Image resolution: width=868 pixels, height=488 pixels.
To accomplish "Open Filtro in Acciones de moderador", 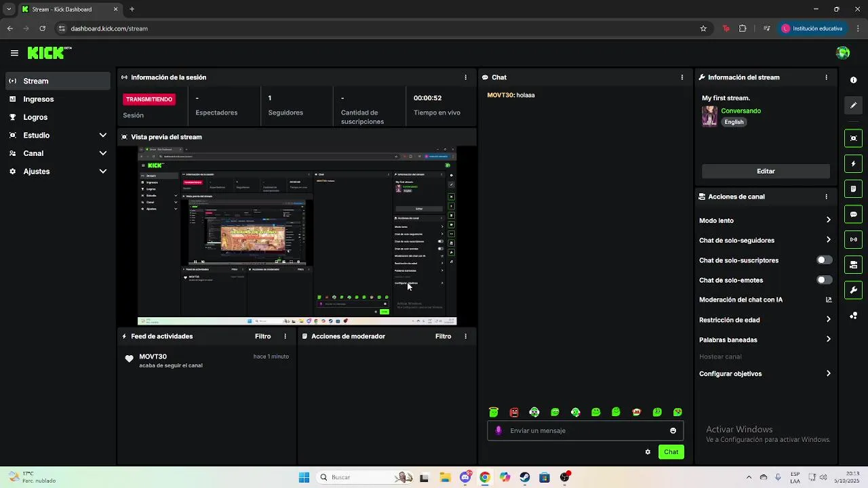I will 443,336.
